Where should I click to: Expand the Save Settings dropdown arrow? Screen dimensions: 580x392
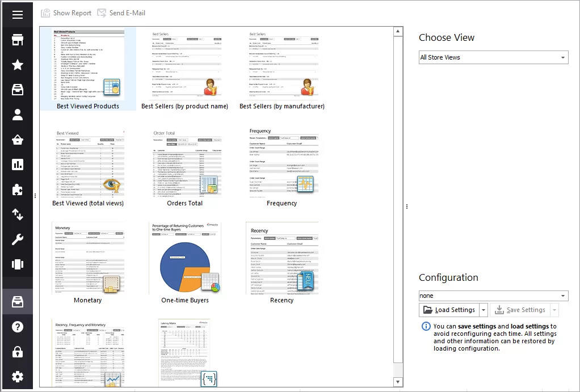(554, 310)
